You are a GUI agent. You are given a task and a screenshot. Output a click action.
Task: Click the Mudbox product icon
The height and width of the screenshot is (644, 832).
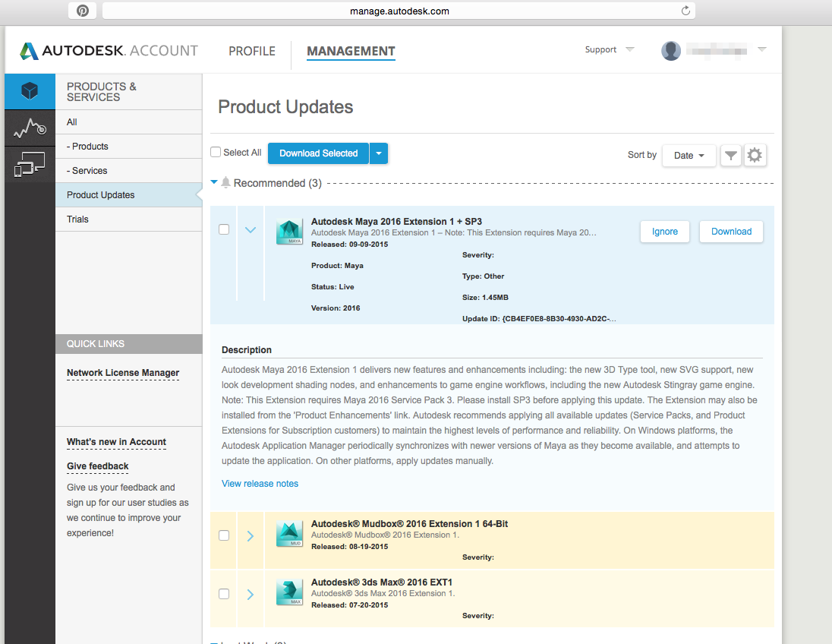pos(289,535)
